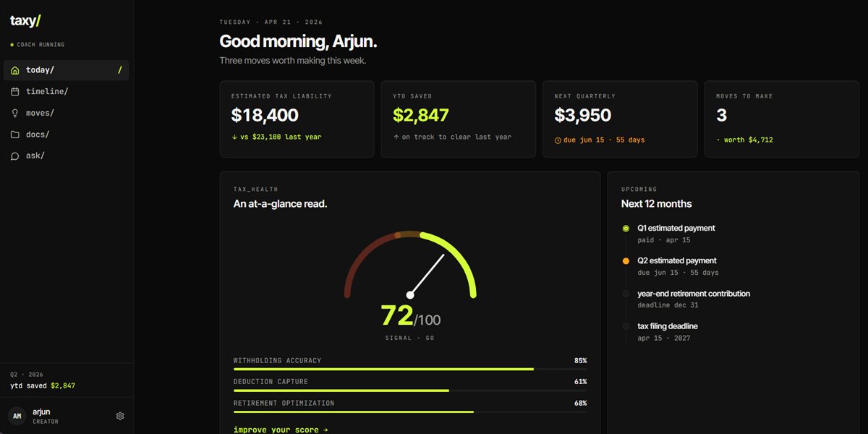Open the YTD Saved card
The width and height of the screenshot is (868, 434).
(x=459, y=119)
